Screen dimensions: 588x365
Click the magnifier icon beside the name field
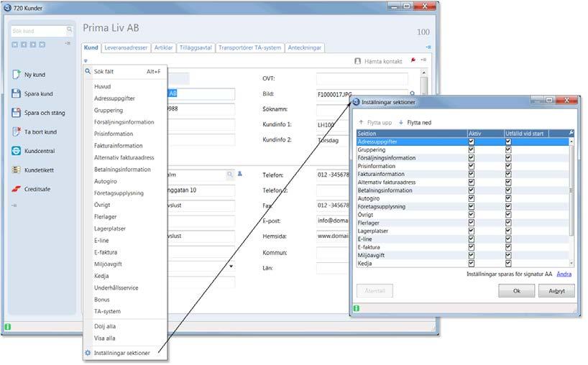(x=230, y=175)
